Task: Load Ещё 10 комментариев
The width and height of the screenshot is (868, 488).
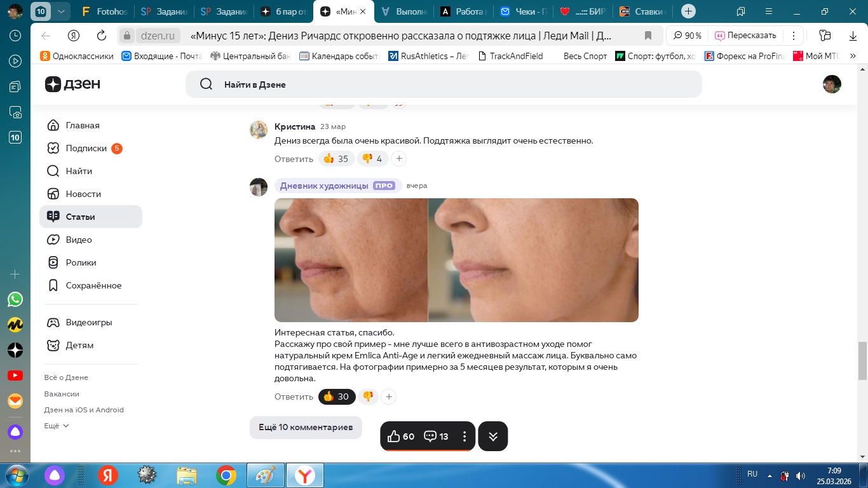Action: [306, 428]
